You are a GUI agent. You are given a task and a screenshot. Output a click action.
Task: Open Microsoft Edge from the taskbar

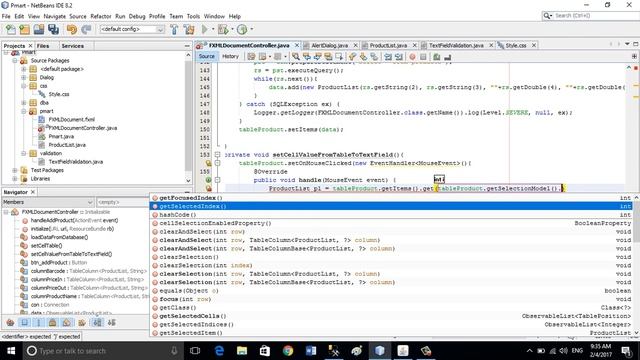click(x=219, y=351)
